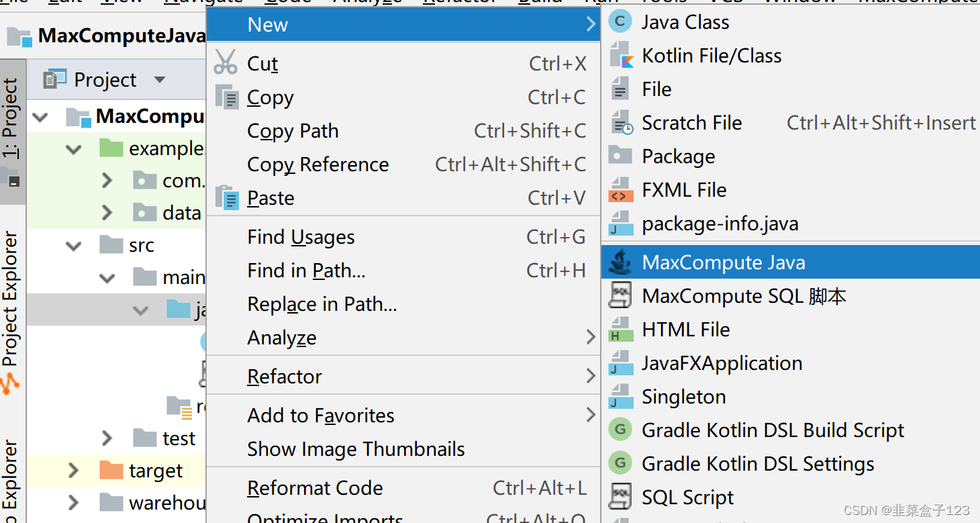
Task: Click the Kotlin File/Class icon
Action: (621, 56)
